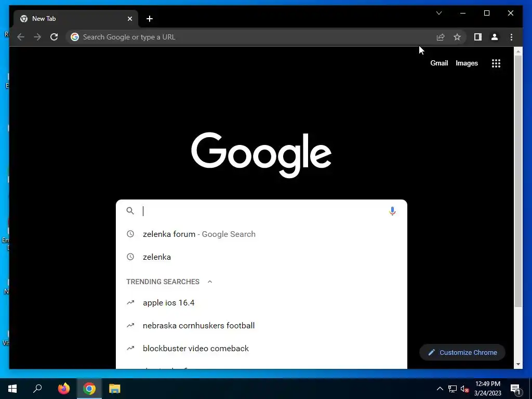532x399 pixels.
Task: Launch Firefox from the taskbar
Action: (x=64, y=389)
